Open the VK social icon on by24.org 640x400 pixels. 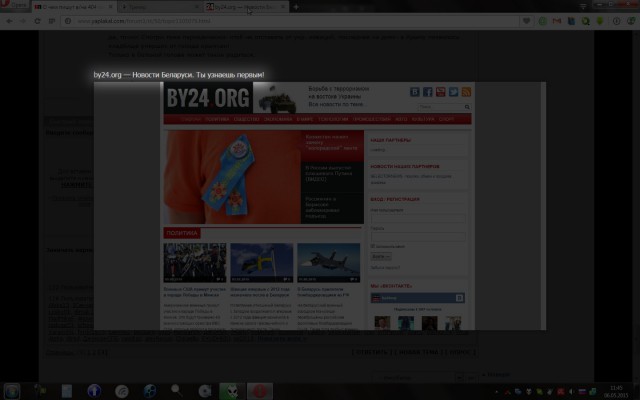point(414,92)
